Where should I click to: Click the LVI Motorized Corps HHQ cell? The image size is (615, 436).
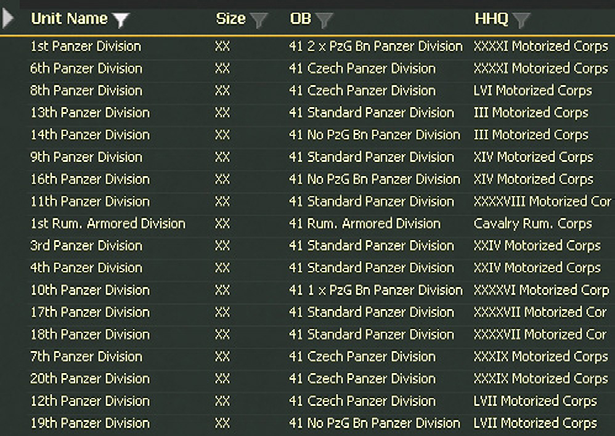click(533, 91)
